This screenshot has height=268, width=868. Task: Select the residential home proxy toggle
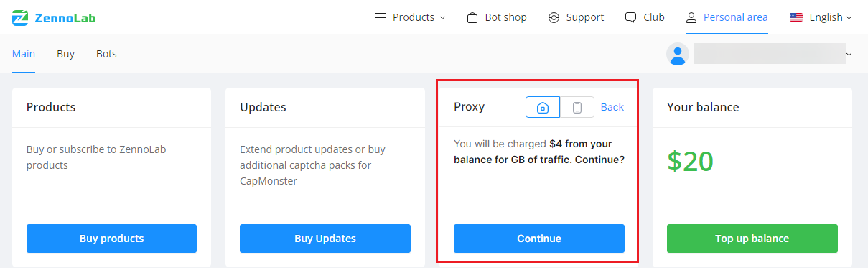point(543,107)
